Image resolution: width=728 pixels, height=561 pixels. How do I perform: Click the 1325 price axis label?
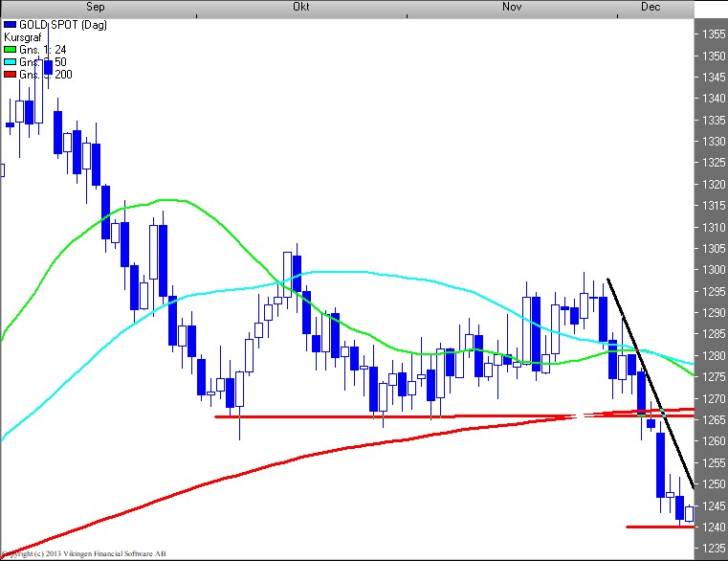[x=713, y=163]
